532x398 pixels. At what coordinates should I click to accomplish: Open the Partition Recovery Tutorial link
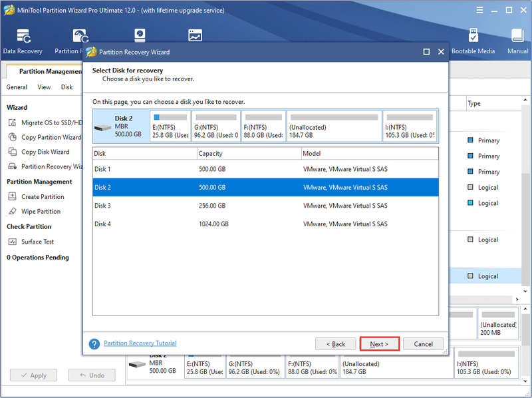pyautogui.click(x=140, y=343)
